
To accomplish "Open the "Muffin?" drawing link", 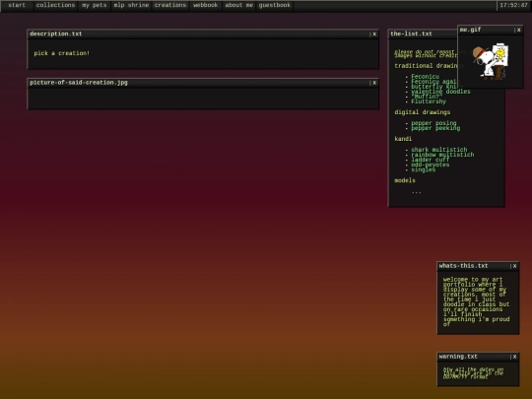I will click(426, 97).
